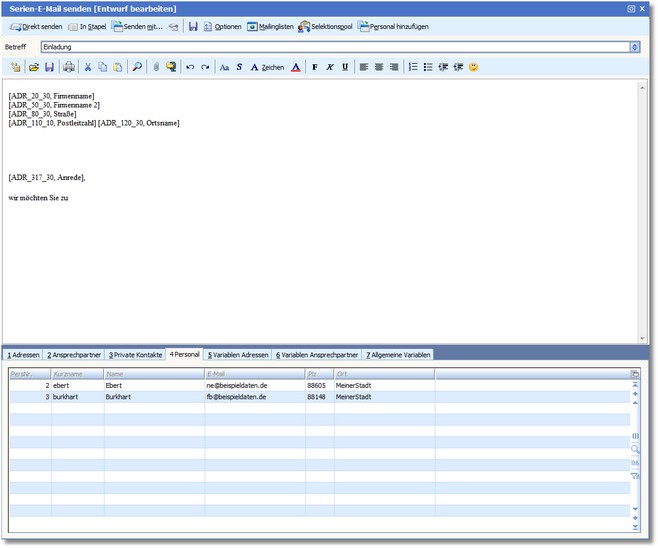Click the undo arrow icon
Viewport: 658px width, 548px height.
click(190, 67)
